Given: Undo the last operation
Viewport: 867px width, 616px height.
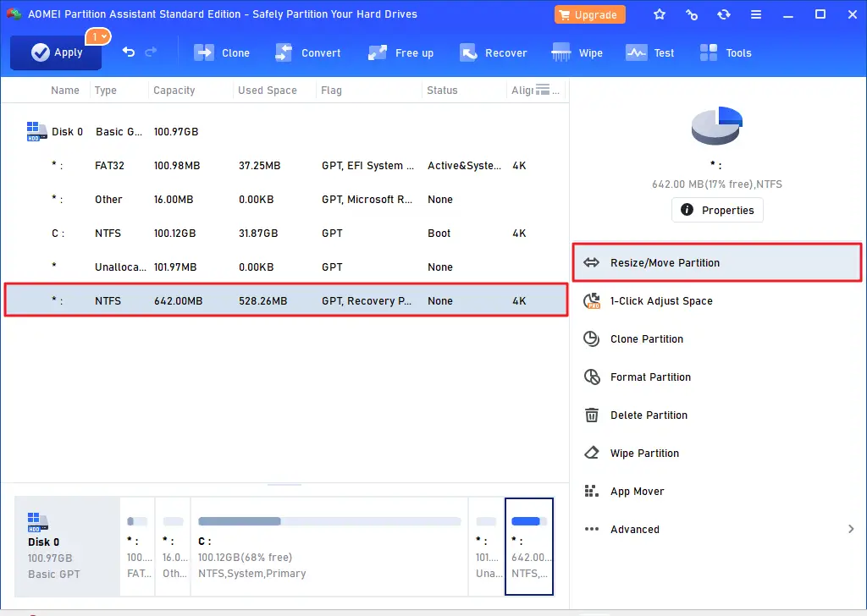Looking at the screenshot, I should tap(129, 52).
